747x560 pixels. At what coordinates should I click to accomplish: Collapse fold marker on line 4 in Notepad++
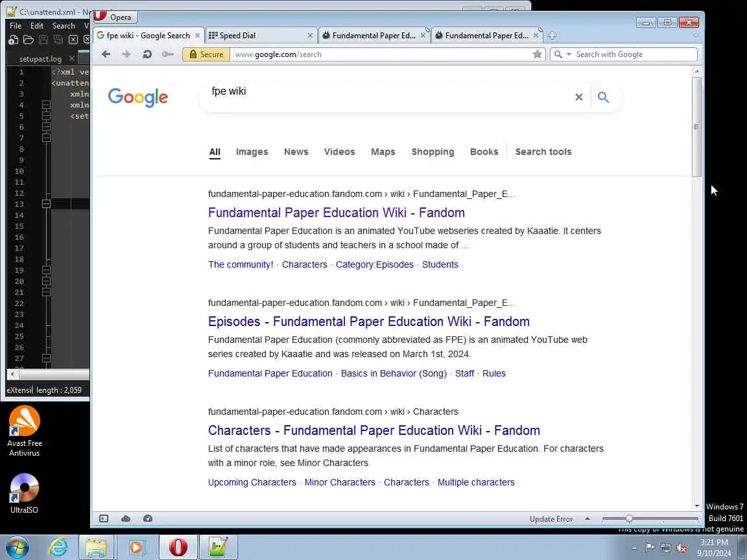[x=46, y=105]
